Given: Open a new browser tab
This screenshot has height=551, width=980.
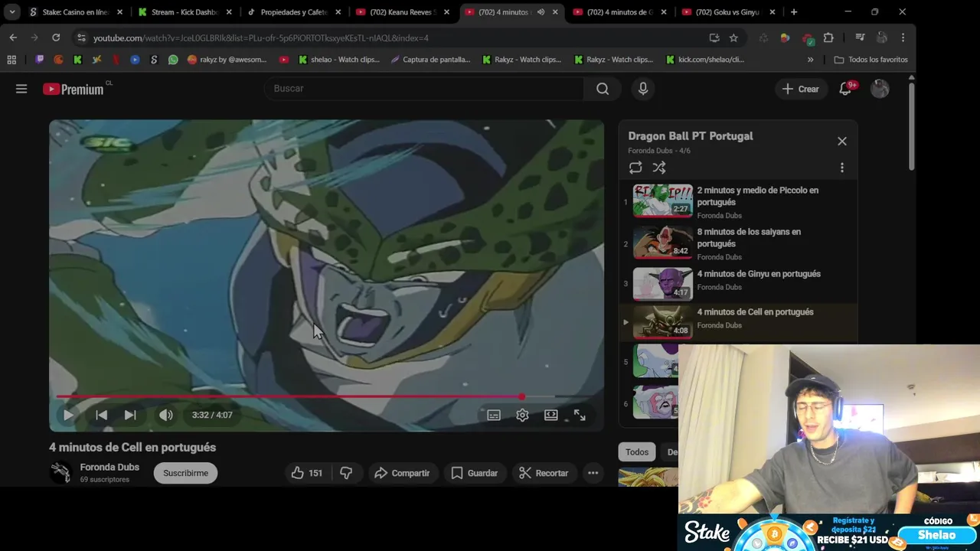Looking at the screenshot, I should point(794,12).
